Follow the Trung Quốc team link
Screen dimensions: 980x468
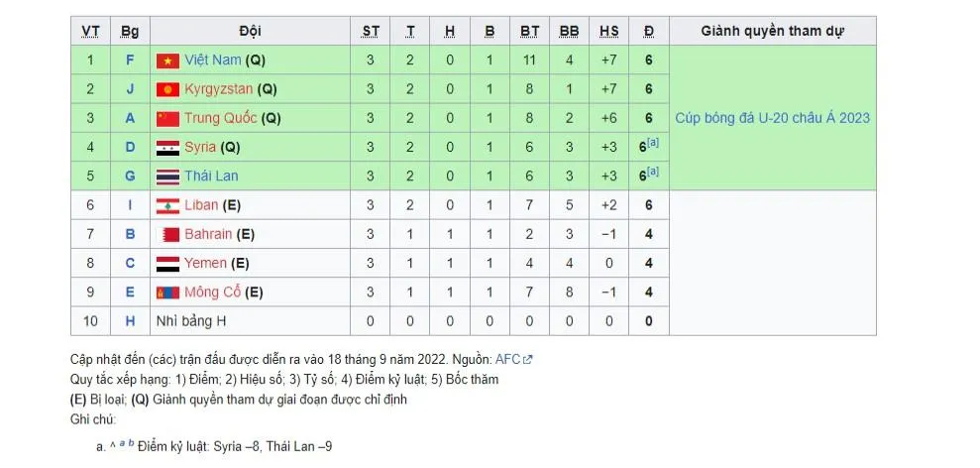pos(220,119)
